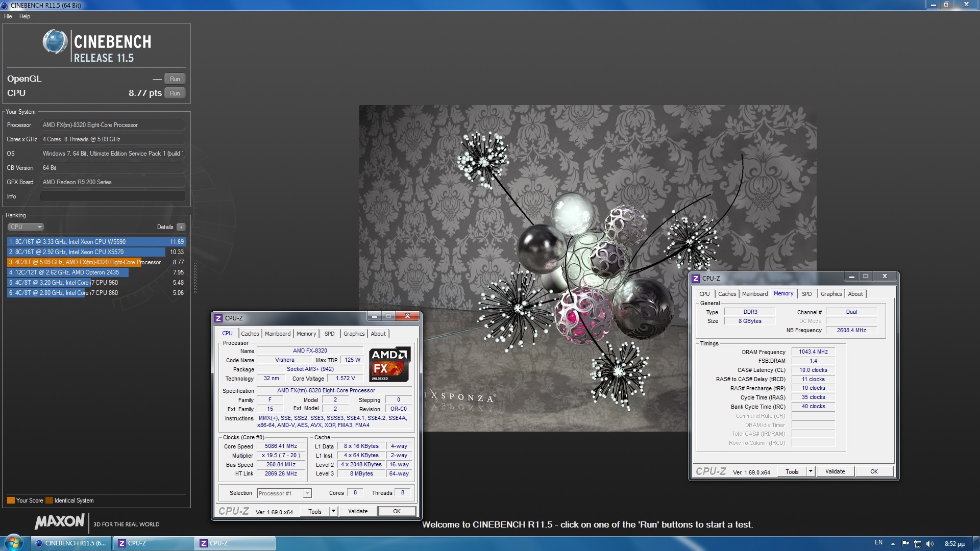Switch to Caches tab in left CPU-Z
The image size is (980, 551).
pyautogui.click(x=250, y=334)
